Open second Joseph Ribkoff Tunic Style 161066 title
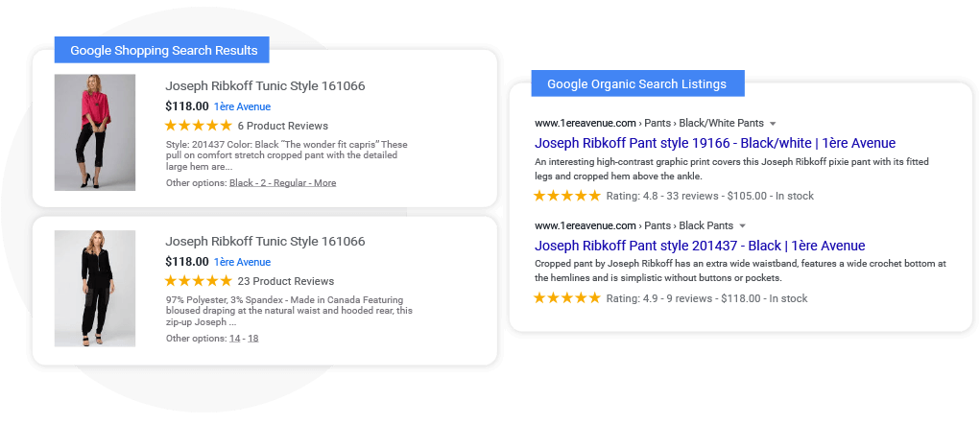The height and width of the screenshot is (424, 980). [265, 242]
